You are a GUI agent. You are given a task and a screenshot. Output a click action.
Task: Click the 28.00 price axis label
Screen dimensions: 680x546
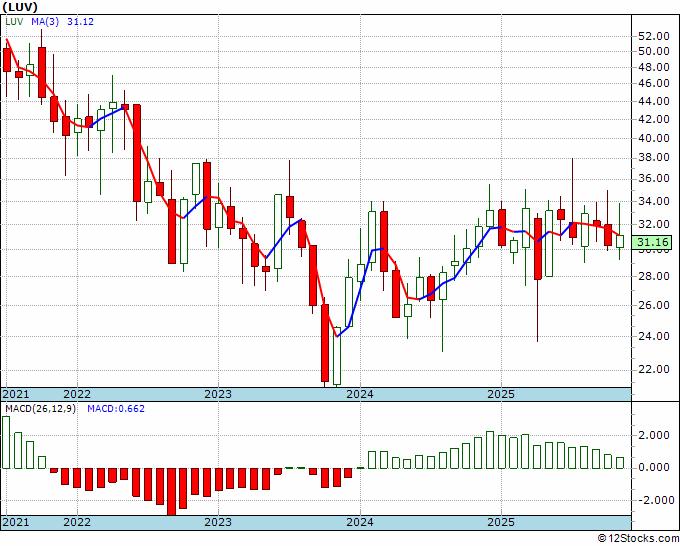tap(654, 276)
